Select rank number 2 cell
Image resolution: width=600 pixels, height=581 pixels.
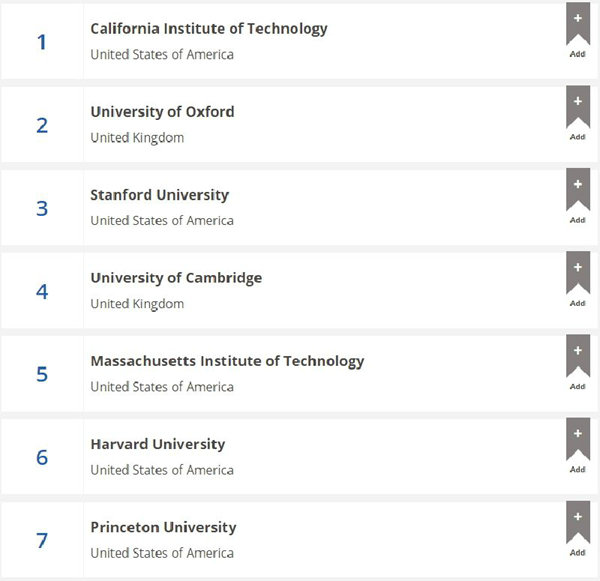[42, 125]
